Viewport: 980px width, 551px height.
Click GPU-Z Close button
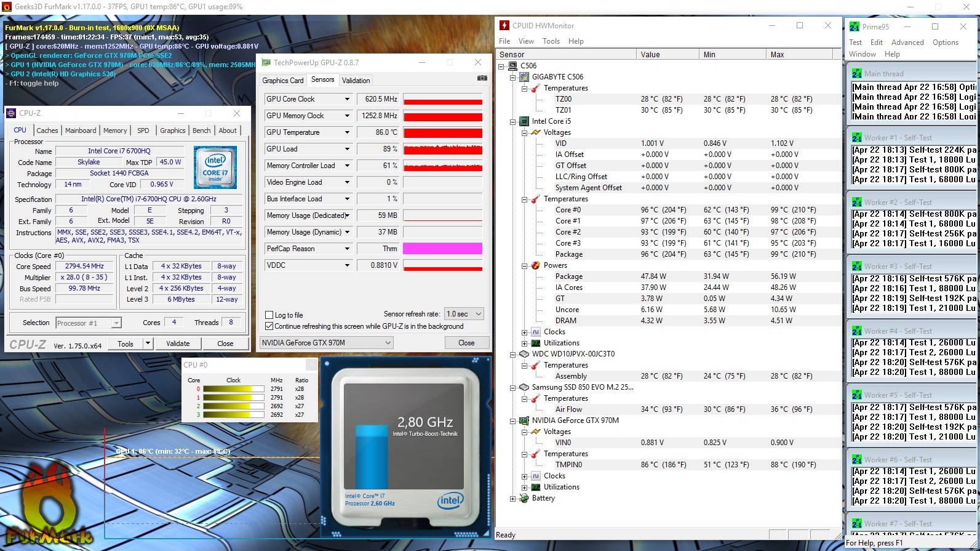[x=466, y=343]
